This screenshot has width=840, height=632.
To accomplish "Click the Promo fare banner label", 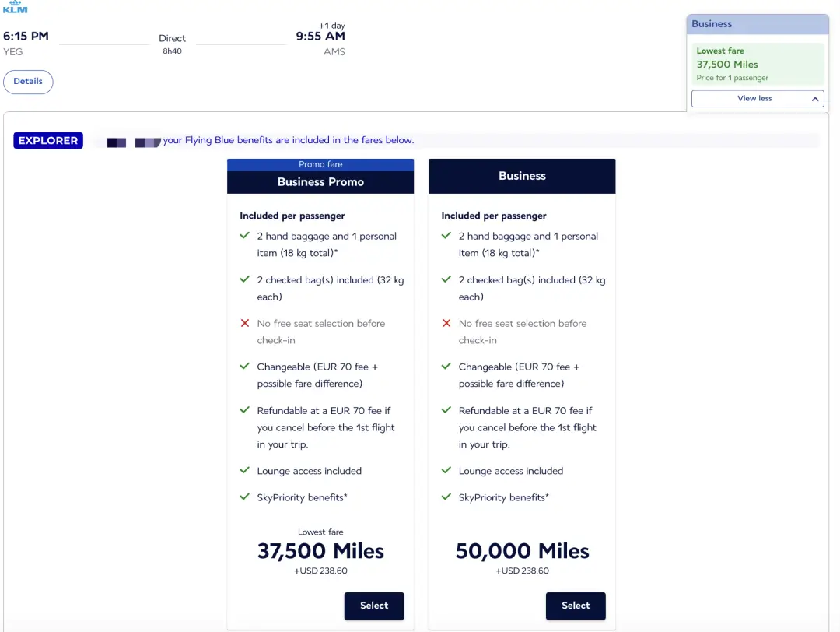I will click(x=320, y=164).
